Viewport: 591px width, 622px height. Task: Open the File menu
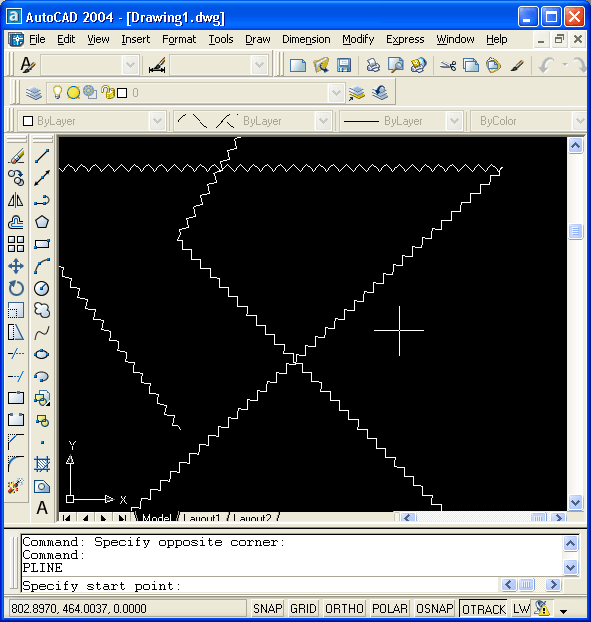[37, 39]
